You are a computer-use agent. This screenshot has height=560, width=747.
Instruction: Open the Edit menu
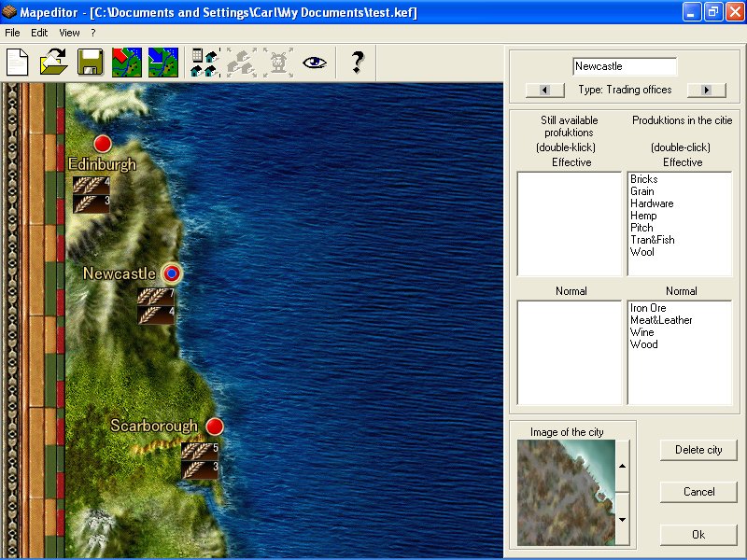click(39, 32)
